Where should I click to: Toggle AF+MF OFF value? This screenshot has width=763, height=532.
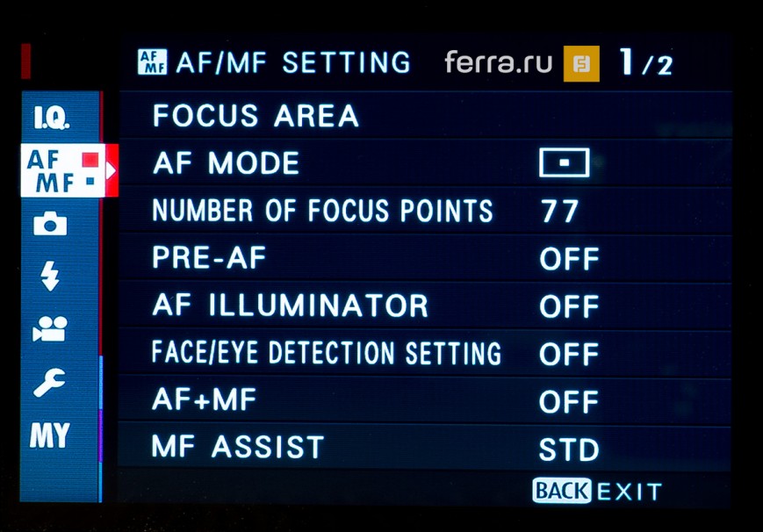pos(569,402)
